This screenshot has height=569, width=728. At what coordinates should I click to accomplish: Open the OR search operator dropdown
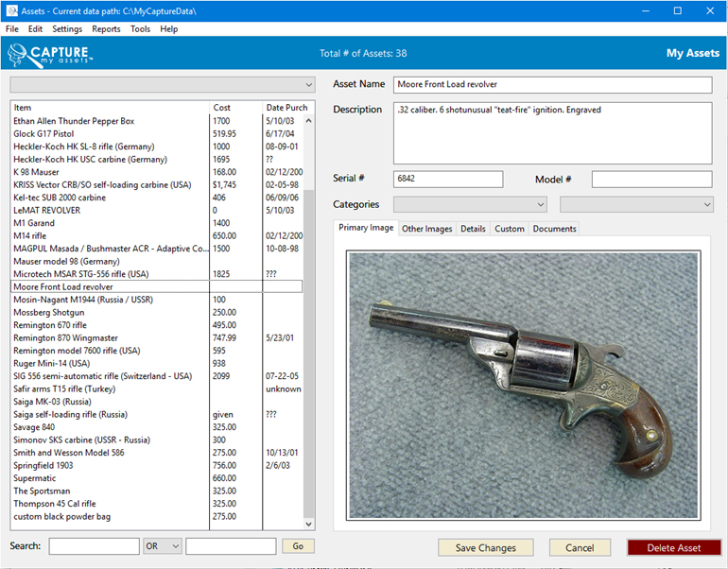click(162, 546)
